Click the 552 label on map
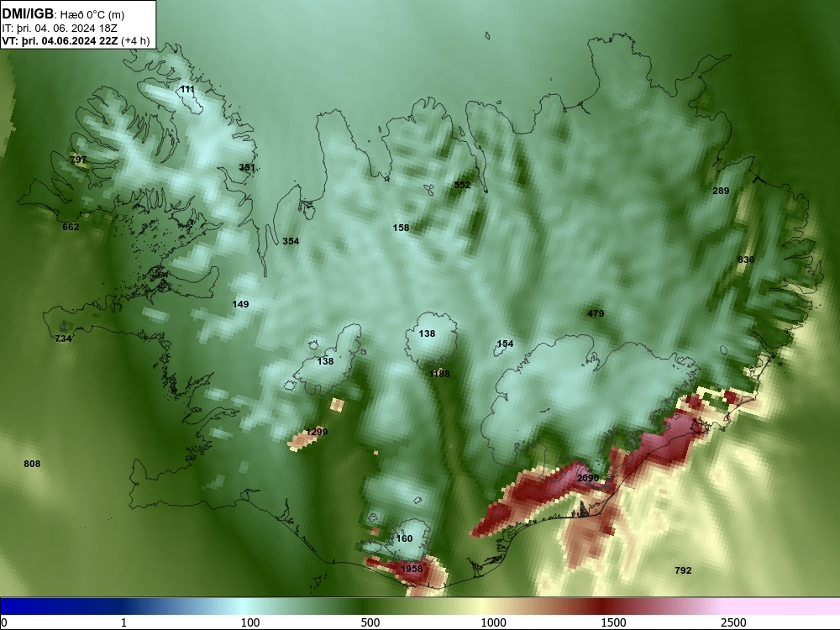The height and width of the screenshot is (630, 840). pos(462,185)
